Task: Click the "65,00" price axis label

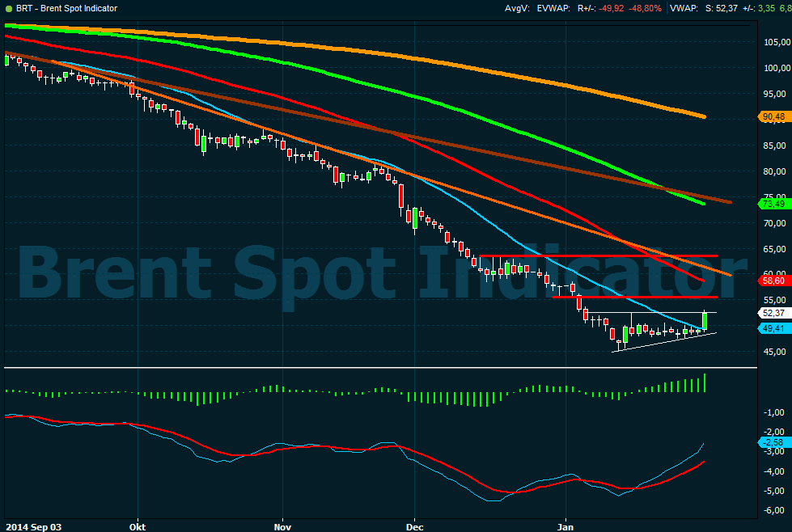Action: [x=775, y=249]
